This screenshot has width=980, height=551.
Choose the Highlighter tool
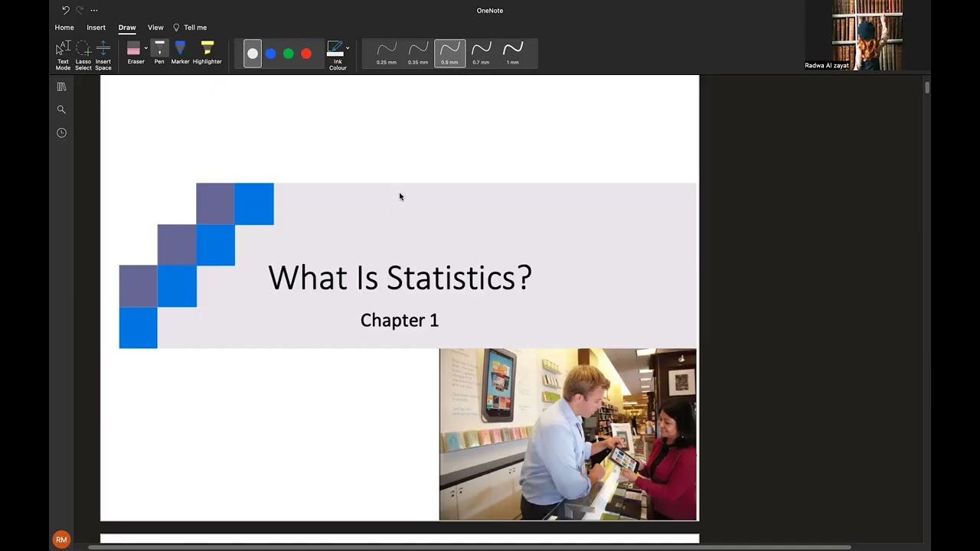point(207,53)
